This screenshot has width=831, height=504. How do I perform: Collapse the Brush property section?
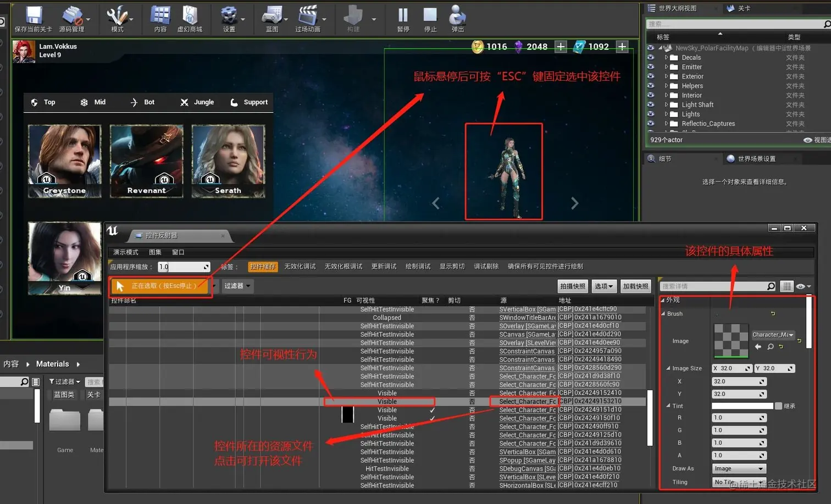[663, 314]
